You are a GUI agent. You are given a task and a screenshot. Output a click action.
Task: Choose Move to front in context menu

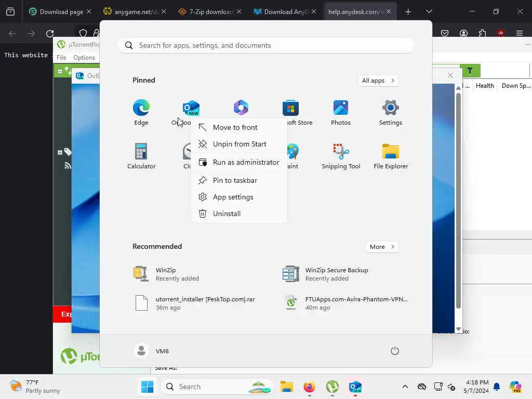click(x=239, y=127)
